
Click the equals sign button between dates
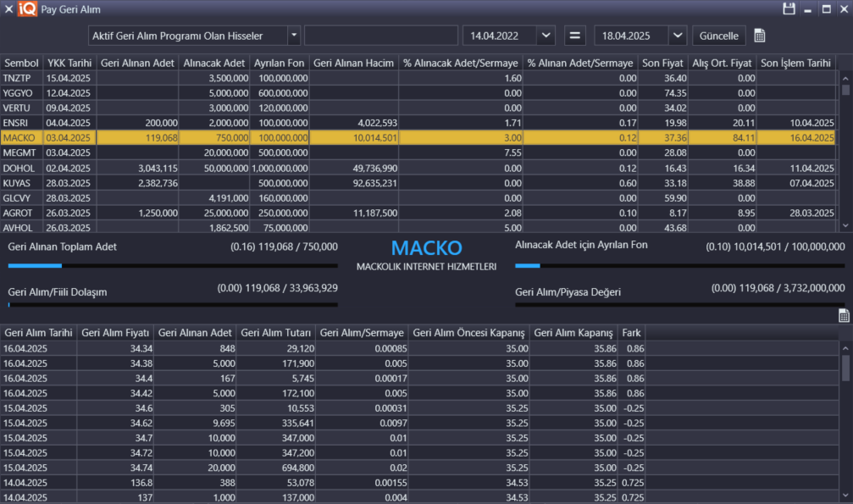coord(574,36)
